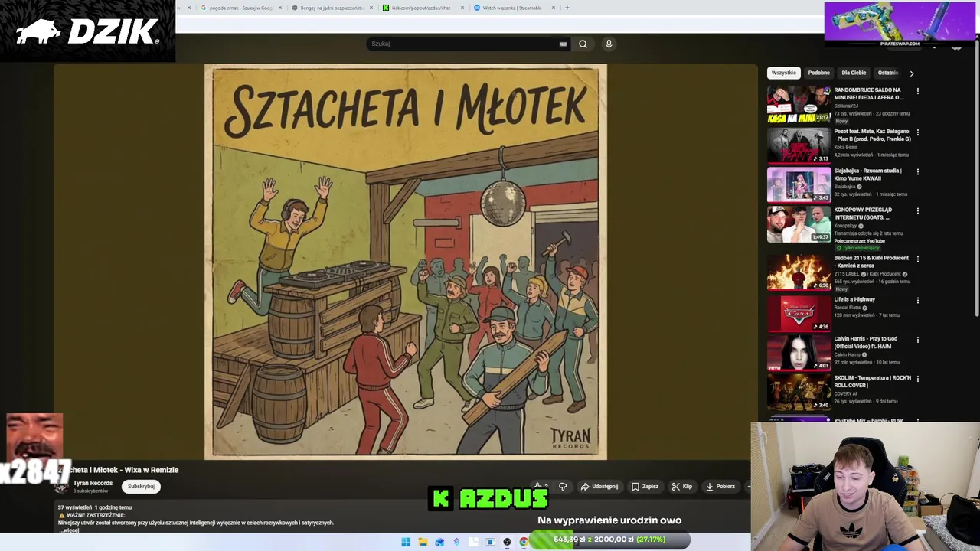Click the Tyran Records channel name

click(93, 483)
